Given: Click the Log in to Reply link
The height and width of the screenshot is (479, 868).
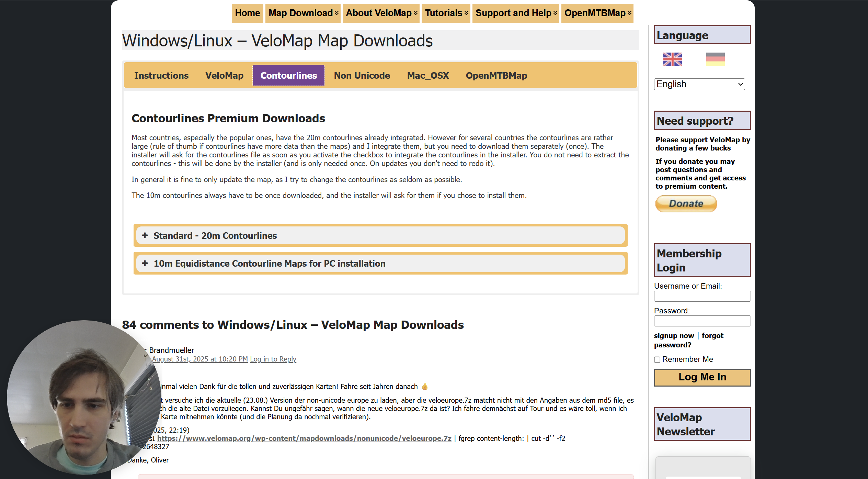Looking at the screenshot, I should coord(273,359).
